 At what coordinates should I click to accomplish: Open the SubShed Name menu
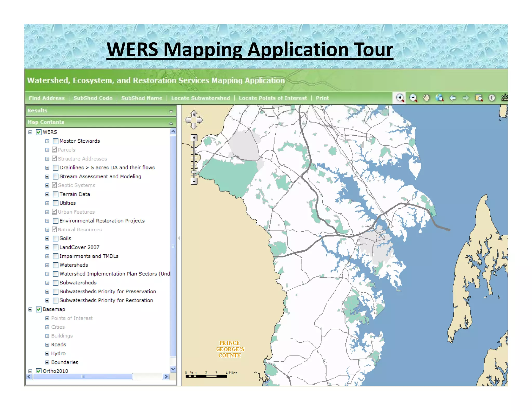pyautogui.click(x=142, y=98)
